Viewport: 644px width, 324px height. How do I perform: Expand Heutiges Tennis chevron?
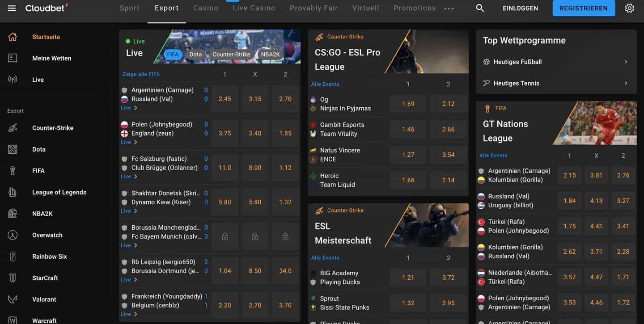[626, 83]
